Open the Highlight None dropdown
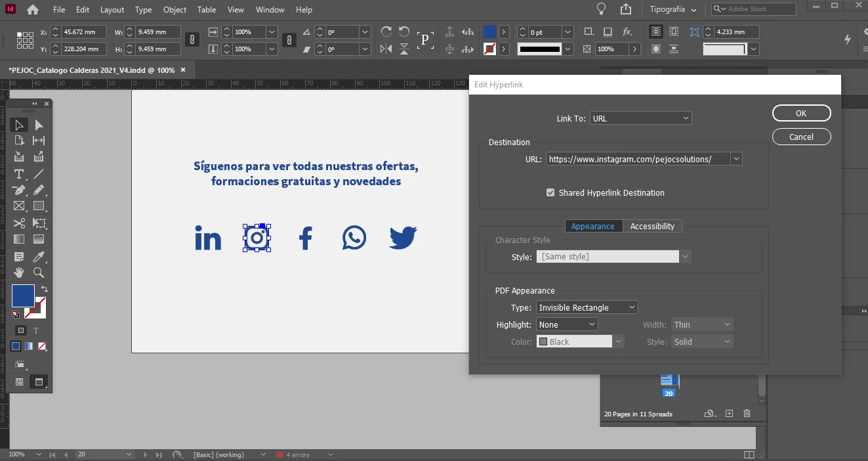The image size is (868, 461). [567, 324]
